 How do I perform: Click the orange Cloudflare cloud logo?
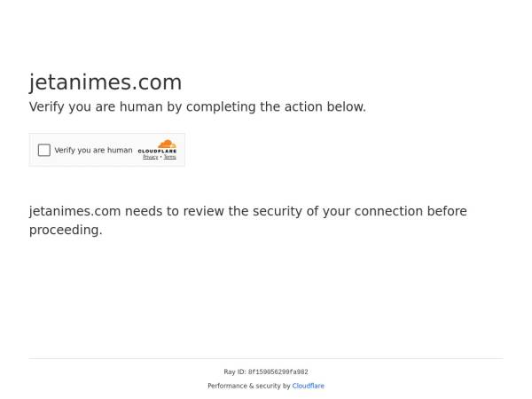(x=167, y=144)
